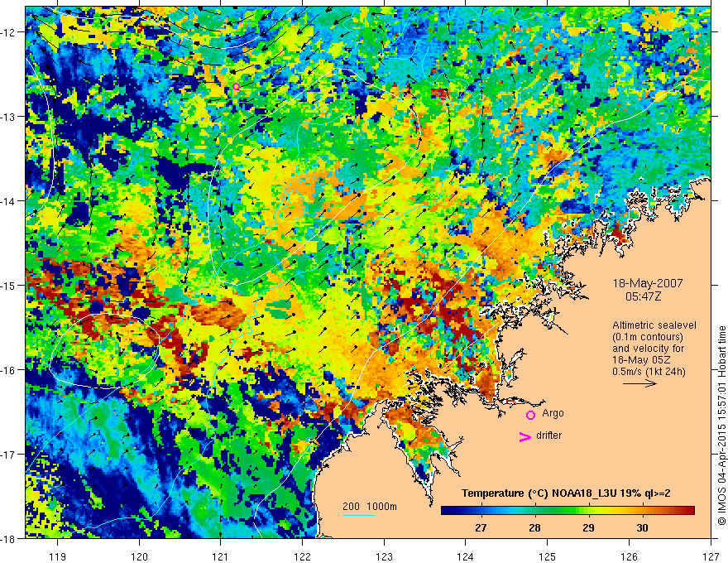
Task: Click latitude axis label -15
Action: click(9, 285)
